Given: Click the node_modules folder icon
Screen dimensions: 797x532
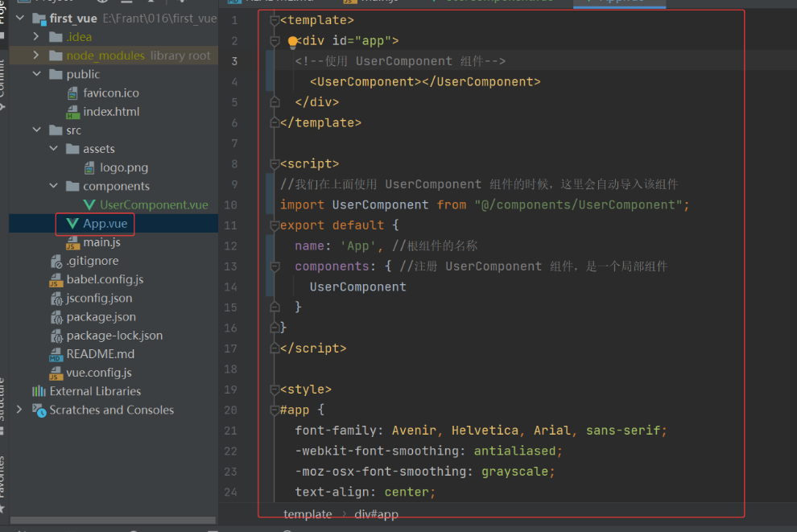Looking at the screenshot, I should (56, 56).
